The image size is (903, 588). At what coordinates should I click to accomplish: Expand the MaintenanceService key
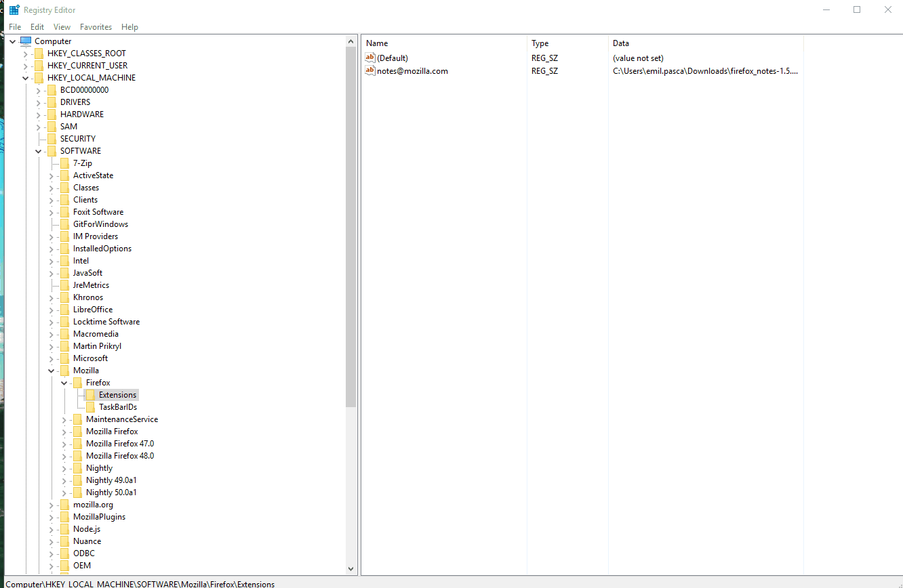64,419
